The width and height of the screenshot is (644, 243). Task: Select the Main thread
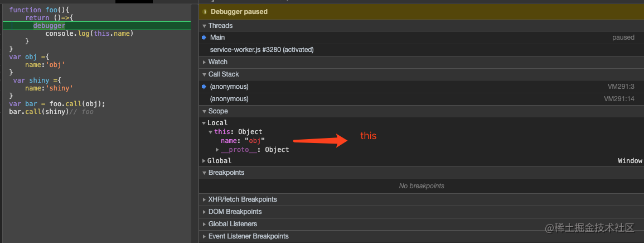(x=421, y=37)
